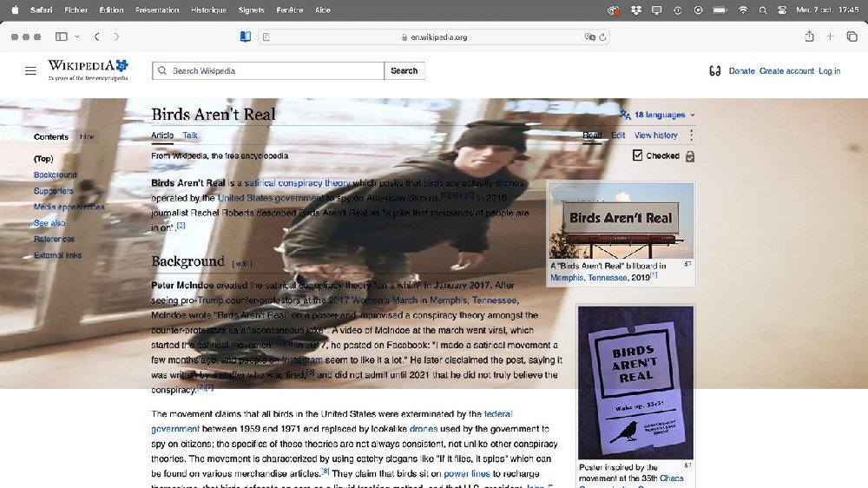Open the Safari share icon

pos(809,36)
